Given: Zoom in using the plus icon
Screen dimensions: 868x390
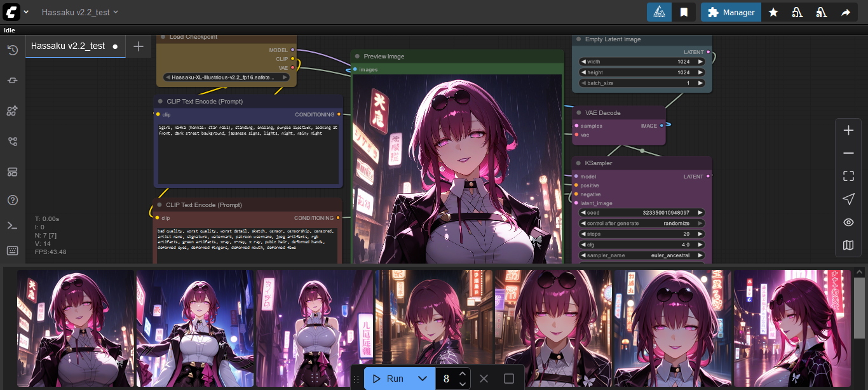Looking at the screenshot, I should pos(848,130).
